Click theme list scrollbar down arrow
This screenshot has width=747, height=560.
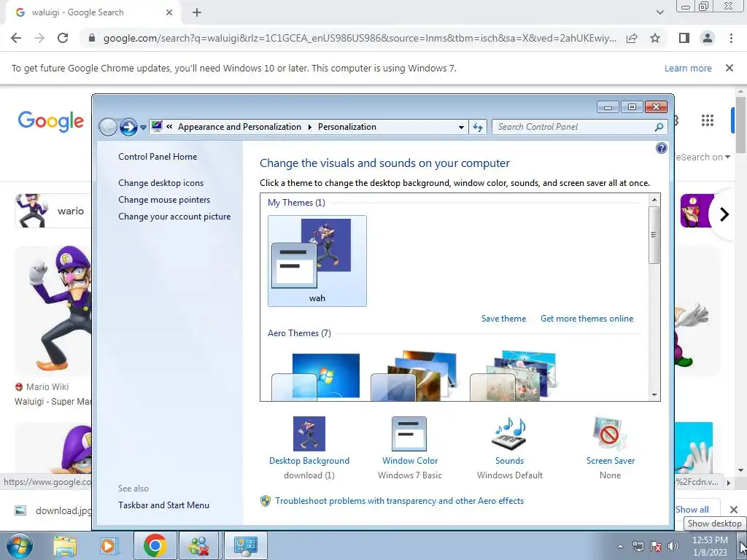[x=654, y=394]
